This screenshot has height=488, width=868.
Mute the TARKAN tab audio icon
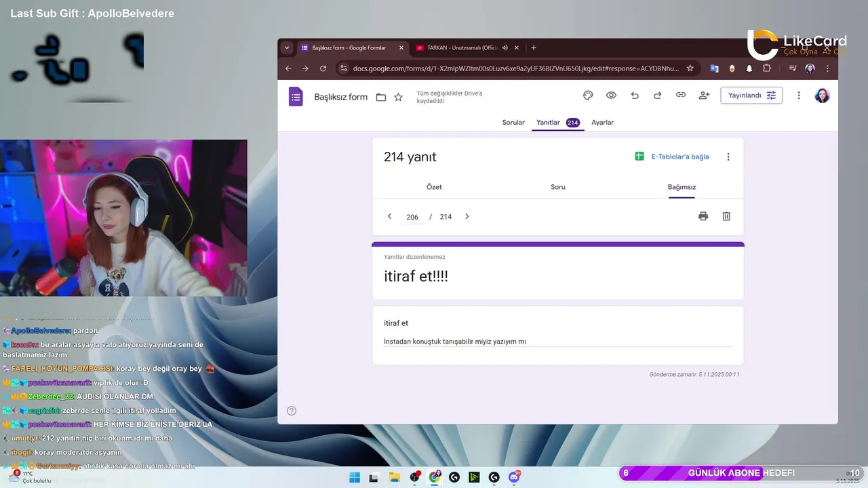tap(505, 48)
